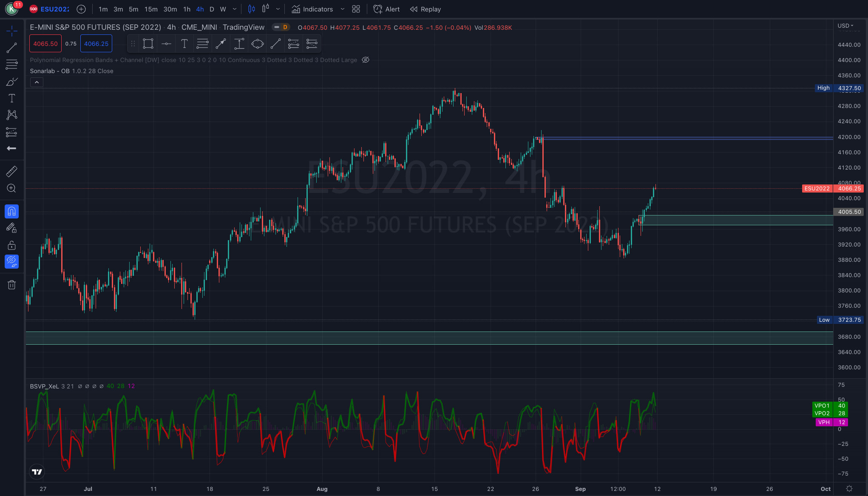Expand the timeframe interval dropdown arrow
Screen dimensions: 868x496
[235, 9]
